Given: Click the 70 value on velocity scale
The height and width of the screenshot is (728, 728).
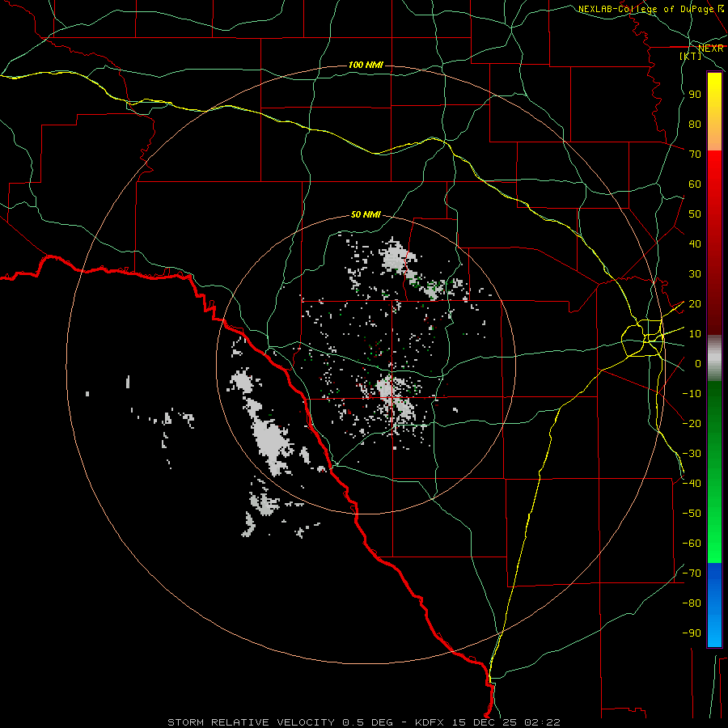Looking at the screenshot, I should point(695,154).
